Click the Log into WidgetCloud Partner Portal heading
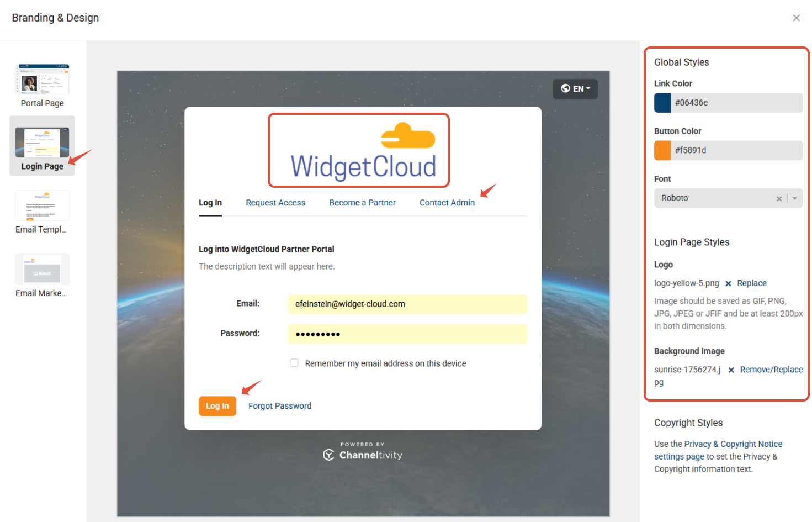The width and height of the screenshot is (812, 522). click(x=266, y=249)
